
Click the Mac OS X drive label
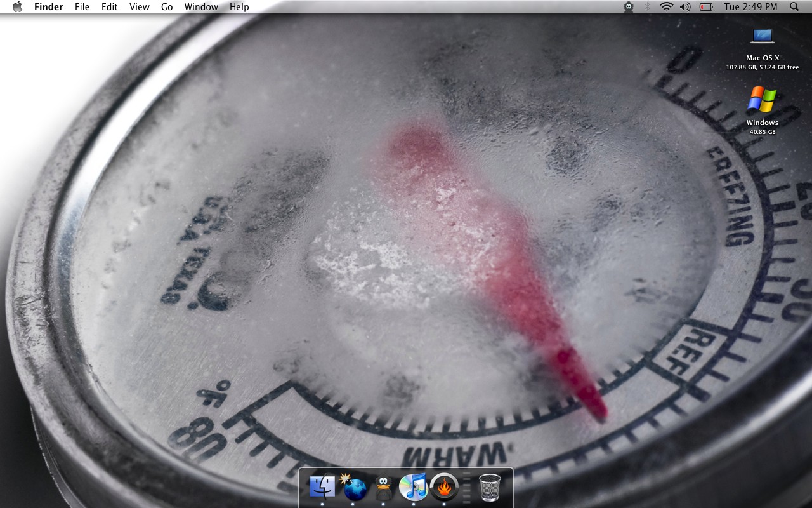click(x=763, y=58)
